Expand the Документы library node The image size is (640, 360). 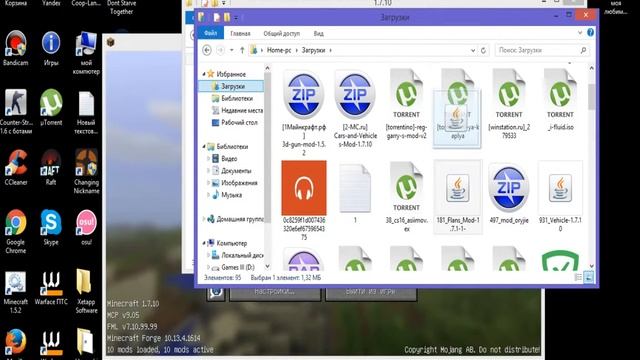click(209, 171)
